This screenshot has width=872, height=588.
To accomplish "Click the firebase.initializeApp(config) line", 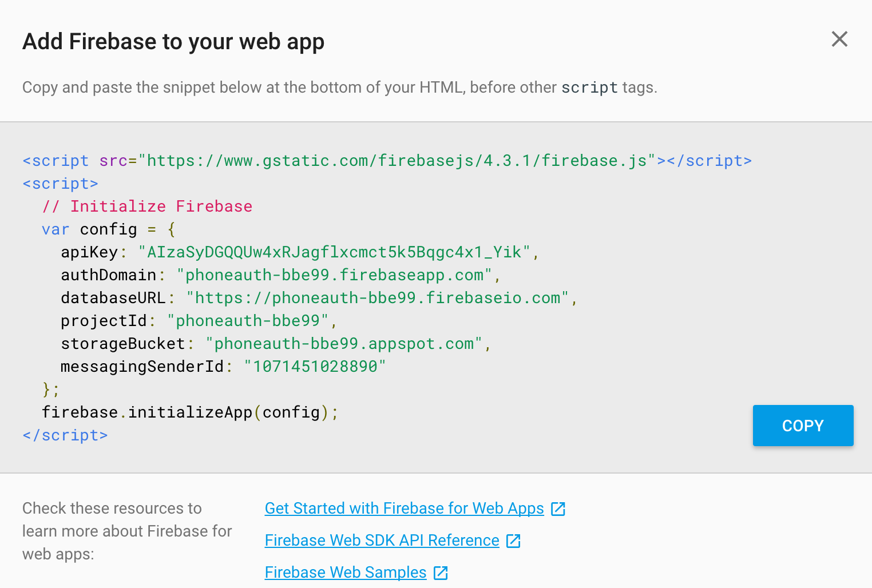I will pyautogui.click(x=190, y=412).
